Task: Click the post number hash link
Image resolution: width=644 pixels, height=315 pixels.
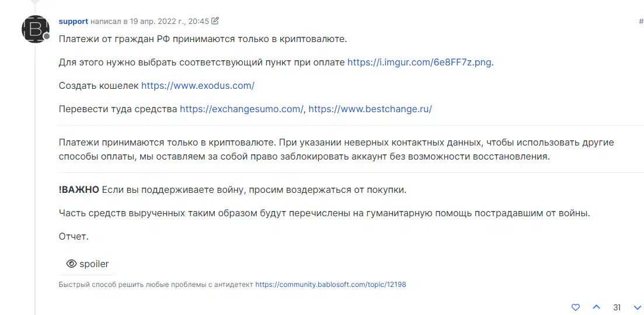Action: pos(641,22)
